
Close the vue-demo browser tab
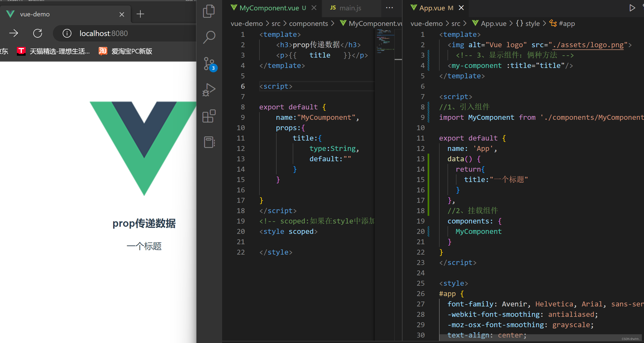[122, 14]
